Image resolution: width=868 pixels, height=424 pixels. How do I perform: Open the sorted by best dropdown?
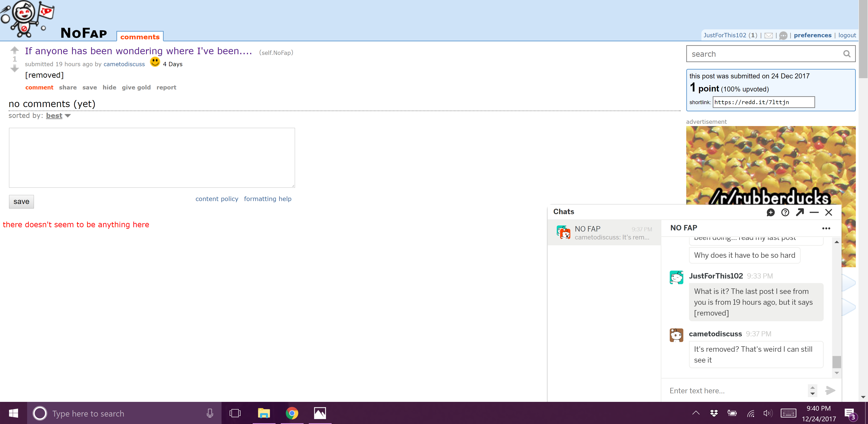click(58, 115)
